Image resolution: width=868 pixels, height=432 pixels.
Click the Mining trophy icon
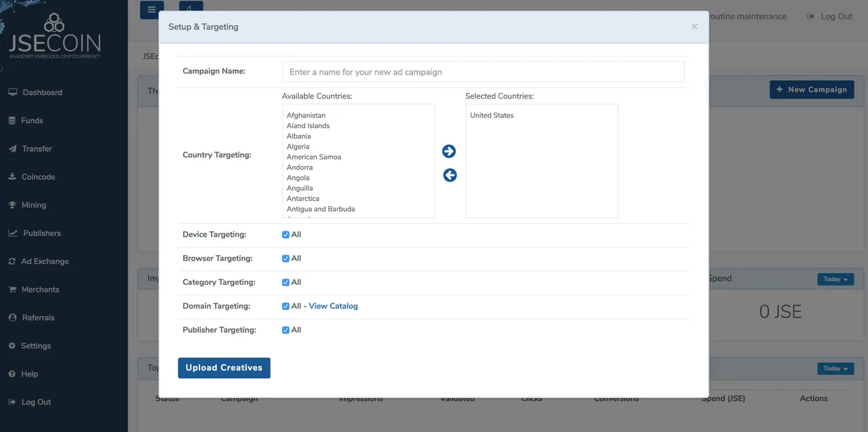click(x=12, y=205)
